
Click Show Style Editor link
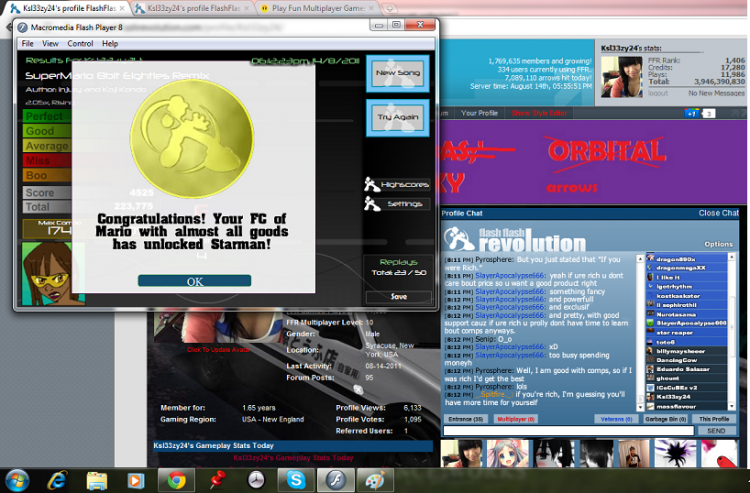[x=539, y=113]
